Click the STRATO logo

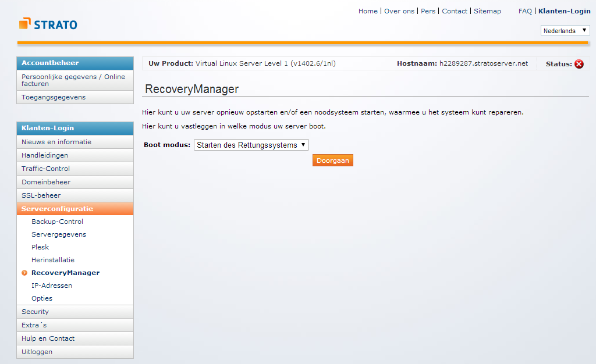[x=48, y=24]
